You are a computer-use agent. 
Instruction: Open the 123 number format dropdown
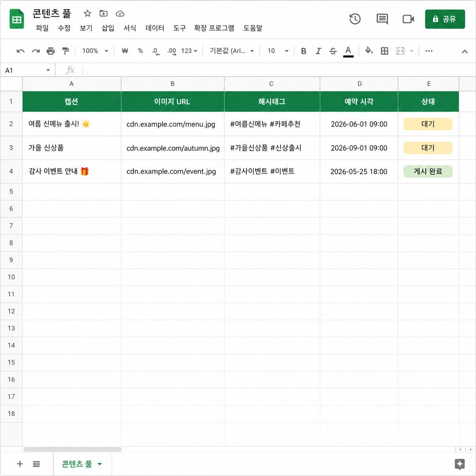pyautogui.click(x=189, y=51)
